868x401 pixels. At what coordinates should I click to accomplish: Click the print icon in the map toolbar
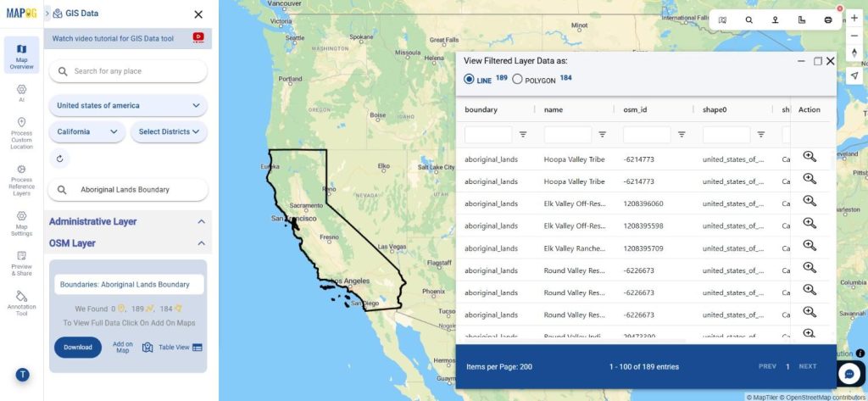(828, 20)
